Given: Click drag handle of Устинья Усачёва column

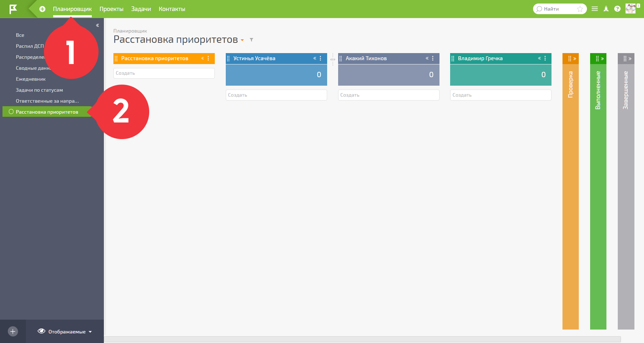Looking at the screenshot, I should [x=228, y=58].
